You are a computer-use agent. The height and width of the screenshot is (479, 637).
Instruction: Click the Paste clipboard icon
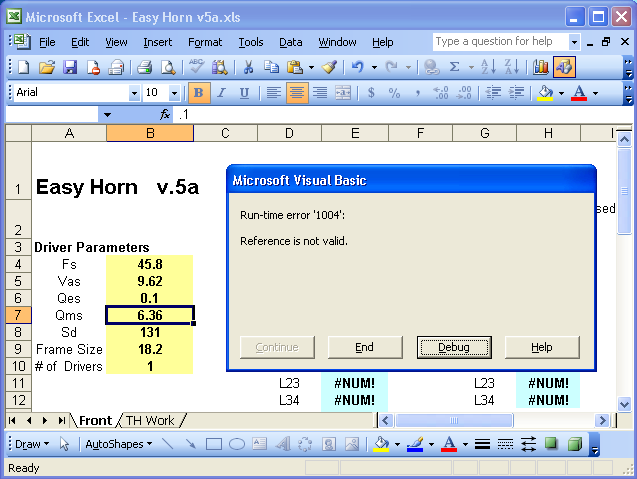[x=295, y=67]
